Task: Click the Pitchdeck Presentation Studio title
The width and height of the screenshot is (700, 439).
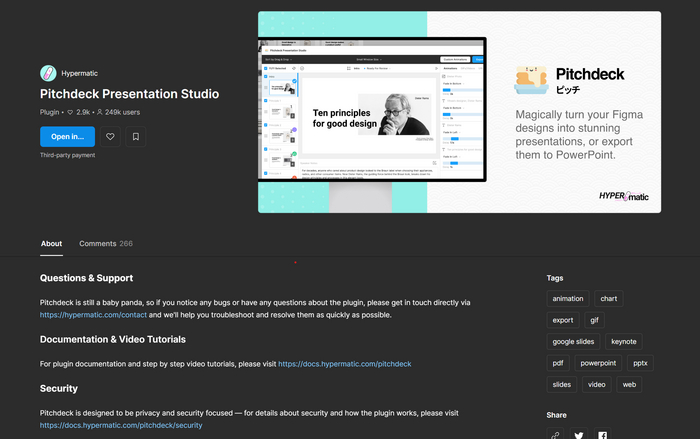Action: pos(129,94)
